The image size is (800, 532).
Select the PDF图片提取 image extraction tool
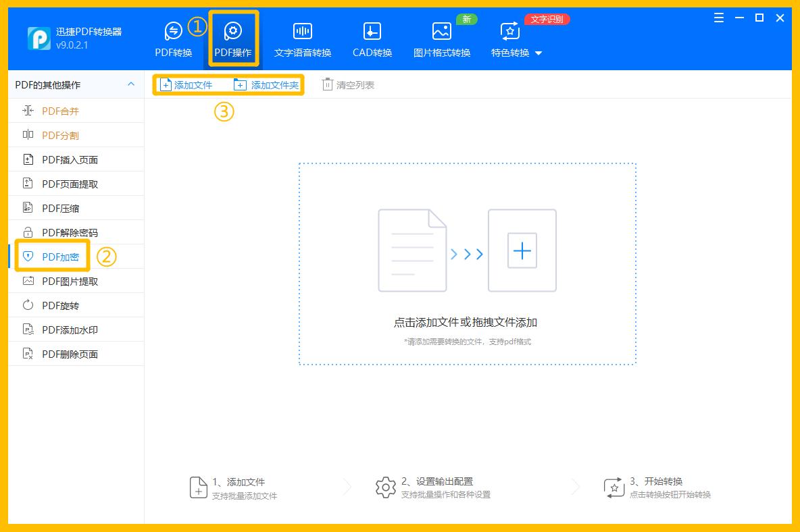76,280
